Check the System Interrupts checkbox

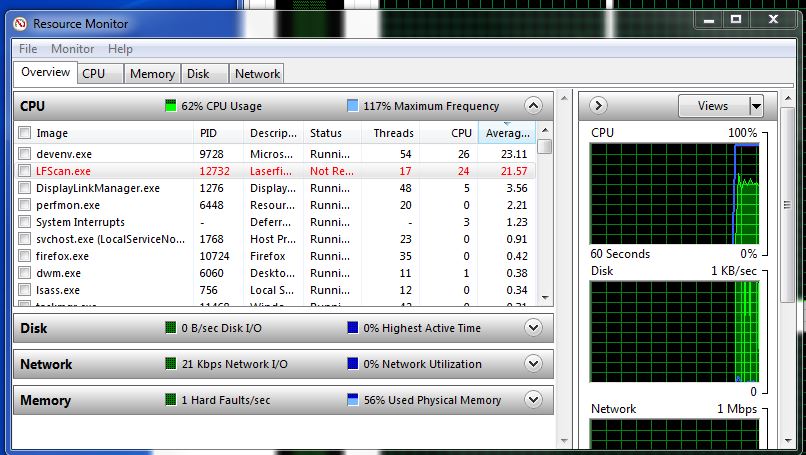24,222
